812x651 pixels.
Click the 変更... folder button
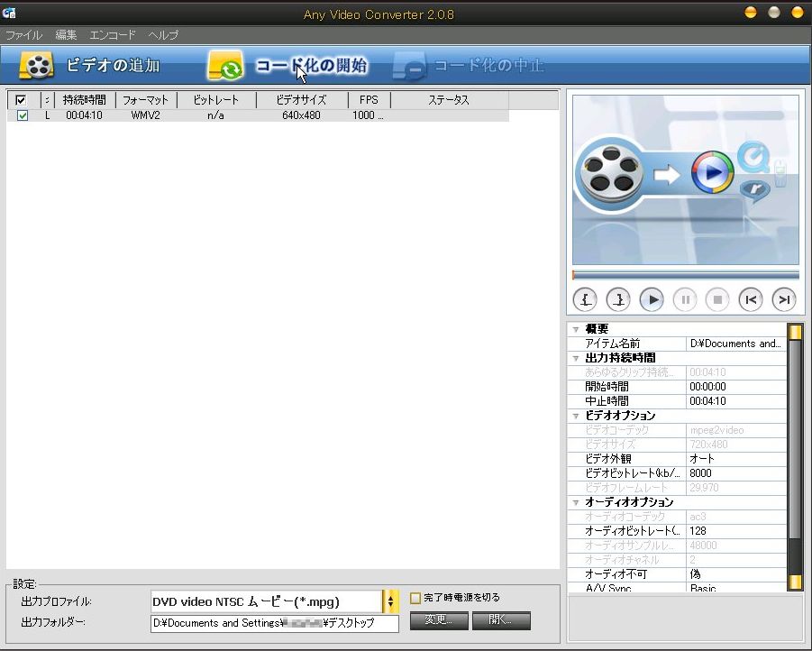[x=439, y=620]
